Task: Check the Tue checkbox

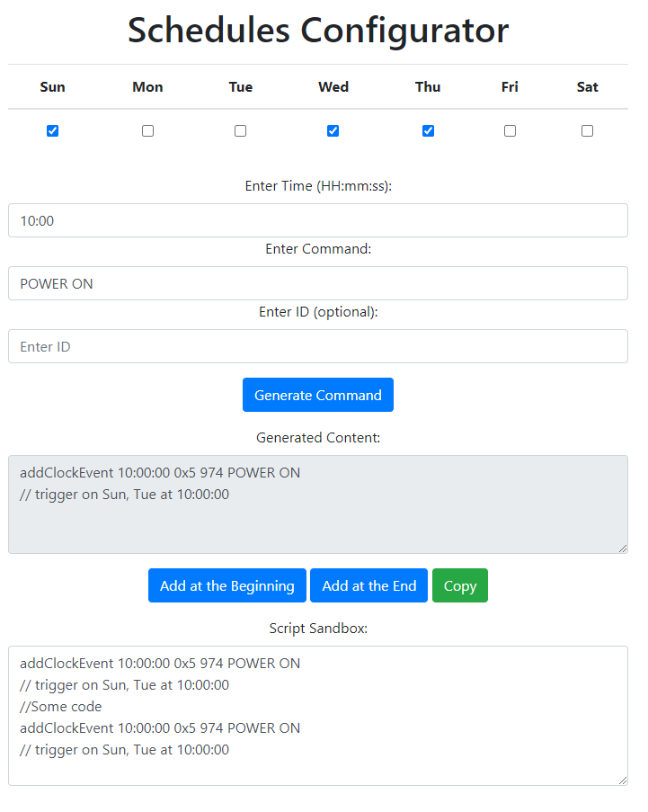Action: (240, 130)
